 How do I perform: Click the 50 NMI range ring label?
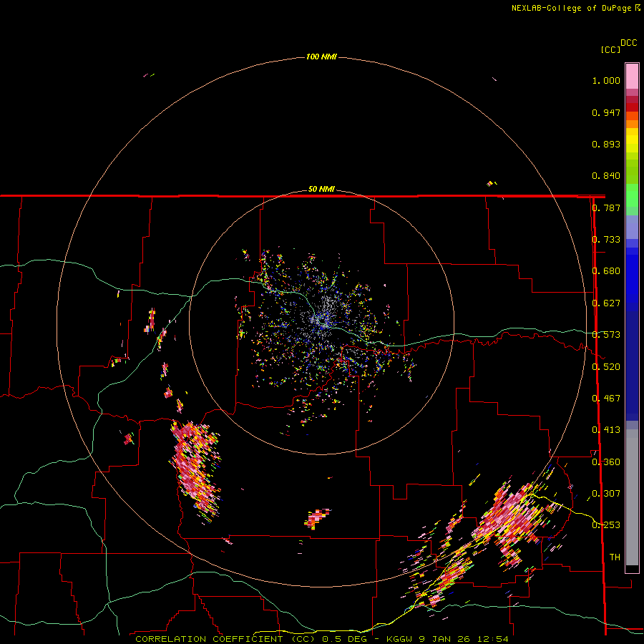(321, 189)
